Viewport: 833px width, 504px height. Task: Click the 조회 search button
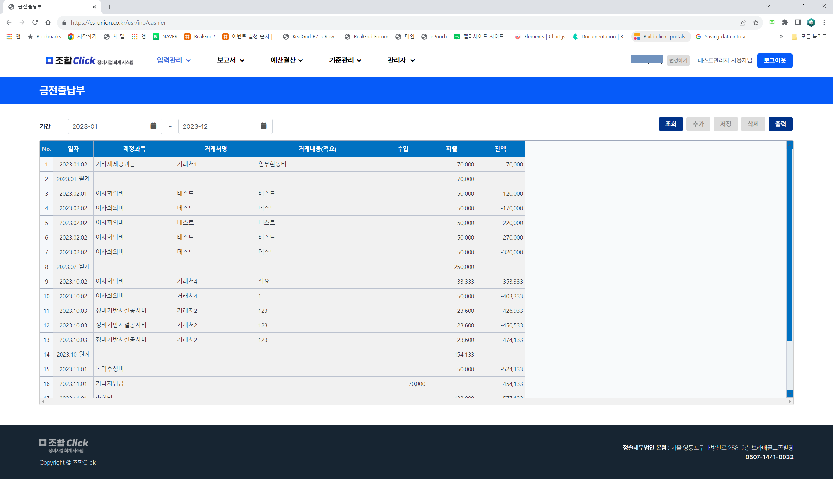[x=670, y=124]
